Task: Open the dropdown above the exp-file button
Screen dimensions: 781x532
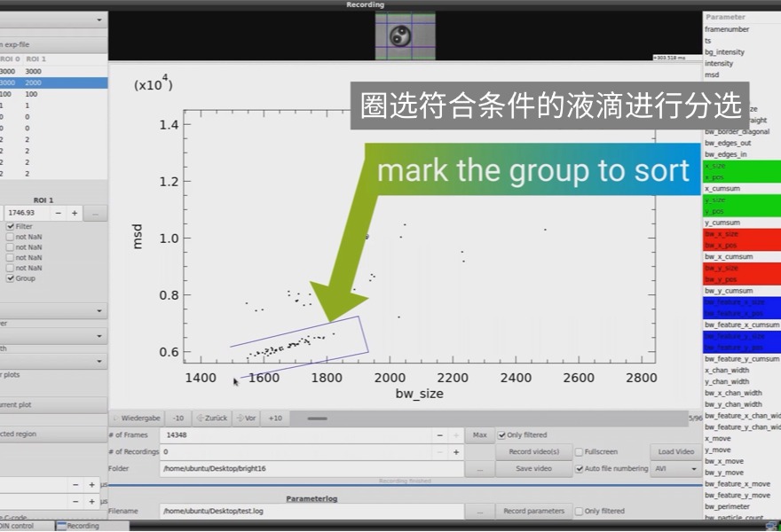Action: tap(53, 20)
